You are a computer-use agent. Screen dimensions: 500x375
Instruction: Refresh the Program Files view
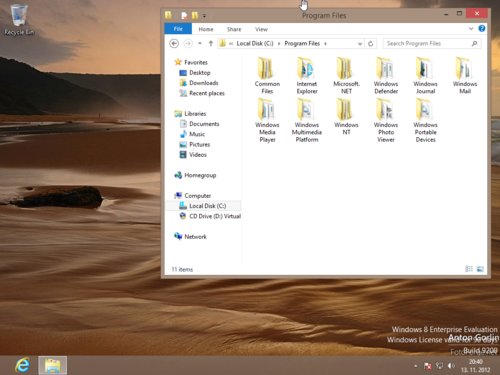pyautogui.click(x=370, y=44)
